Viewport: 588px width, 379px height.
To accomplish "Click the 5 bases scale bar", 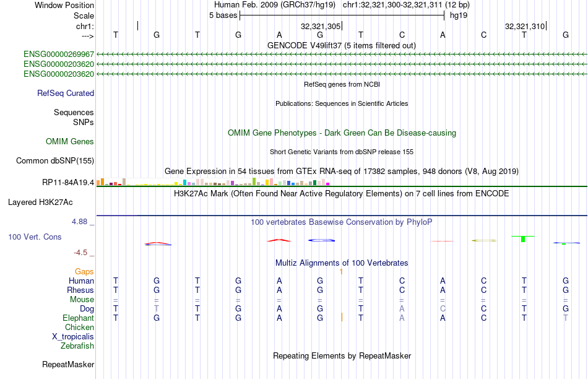I will tap(342, 15).
